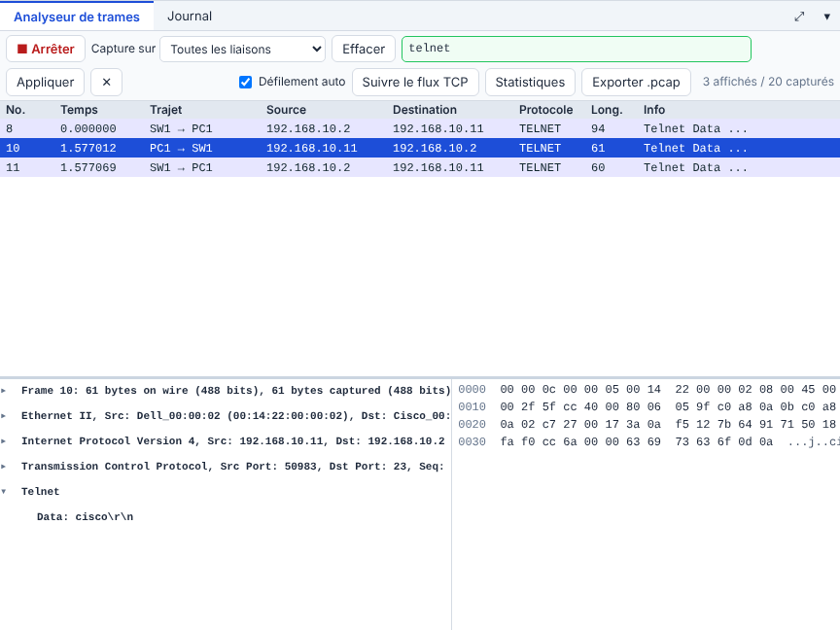Expand the panel with the diagonal arrows icon

pyautogui.click(x=799, y=17)
